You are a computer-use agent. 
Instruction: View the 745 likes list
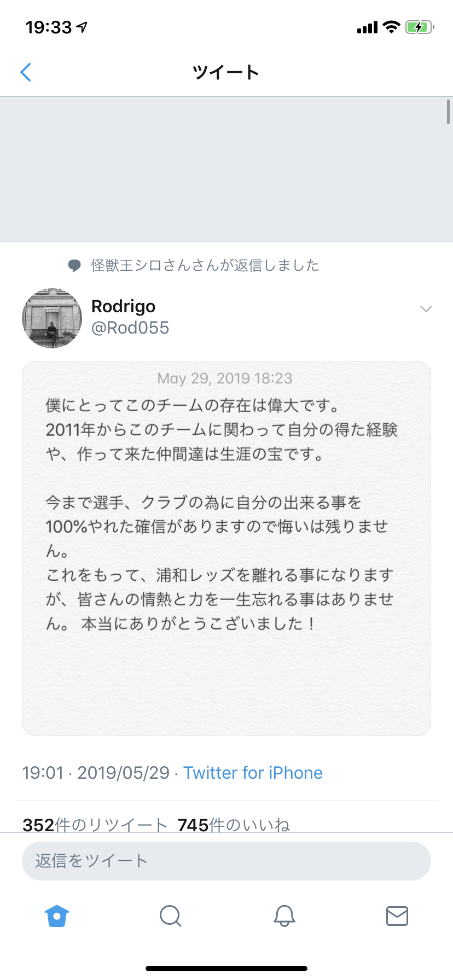[x=234, y=825]
